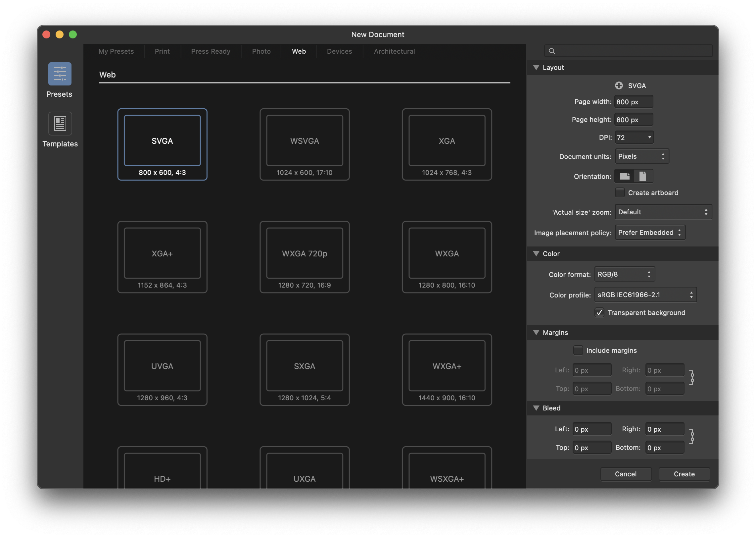Click the Create button
756x538 pixels.
click(x=684, y=474)
